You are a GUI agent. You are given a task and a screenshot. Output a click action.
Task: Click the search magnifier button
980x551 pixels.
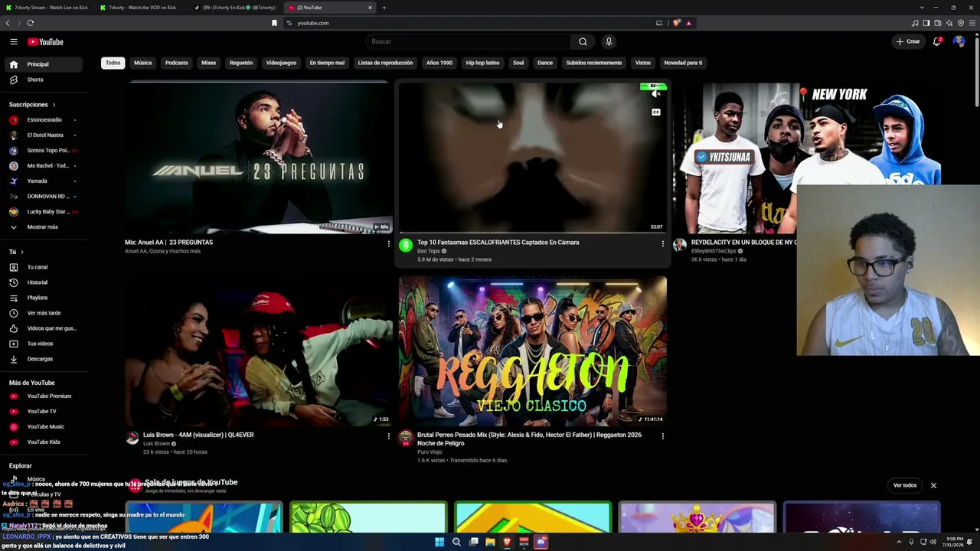pos(583,41)
